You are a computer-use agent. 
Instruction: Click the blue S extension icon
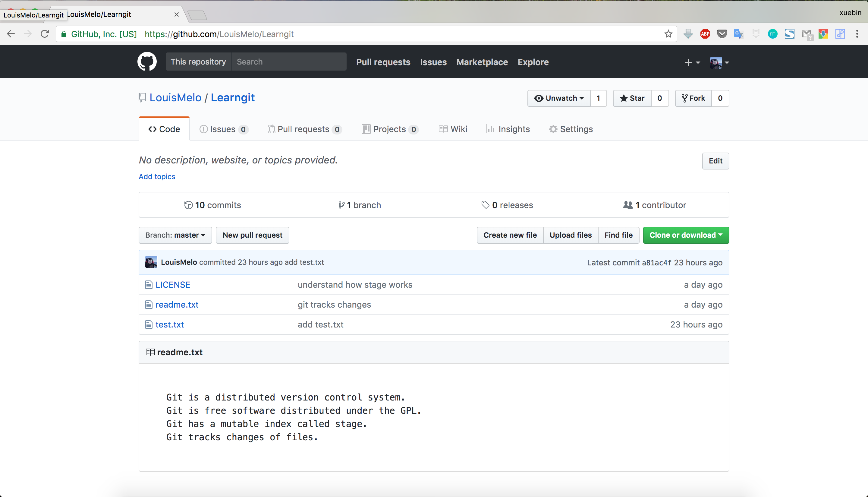tap(789, 34)
